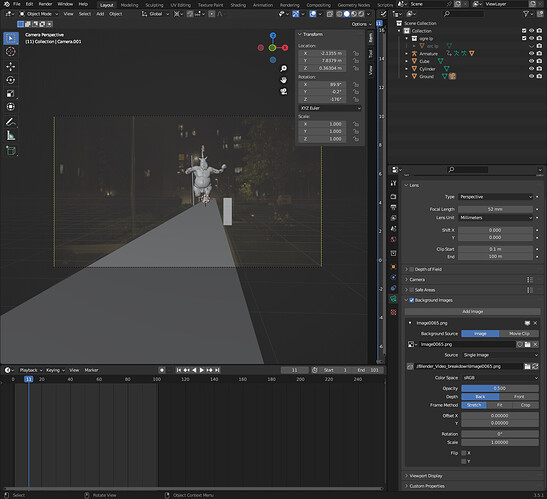Switch to the Shading workspace tab
Image resolution: width=547 pixels, height=499 pixels.
coord(238,5)
